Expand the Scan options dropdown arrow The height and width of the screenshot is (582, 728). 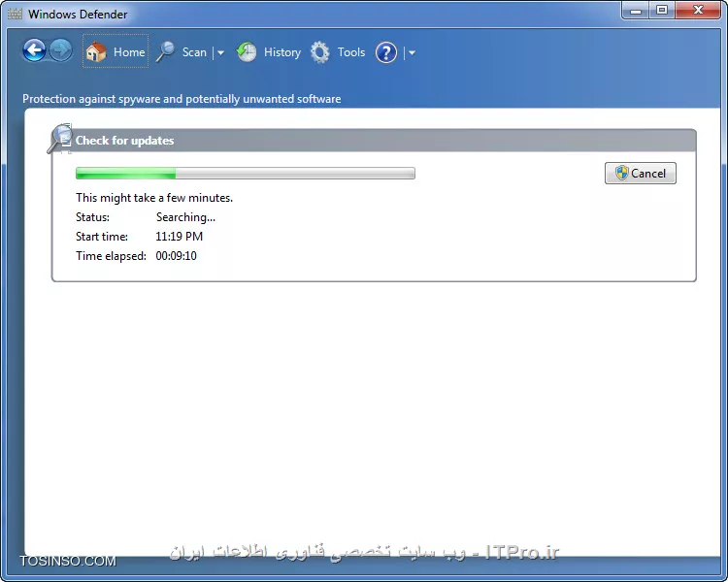220,53
